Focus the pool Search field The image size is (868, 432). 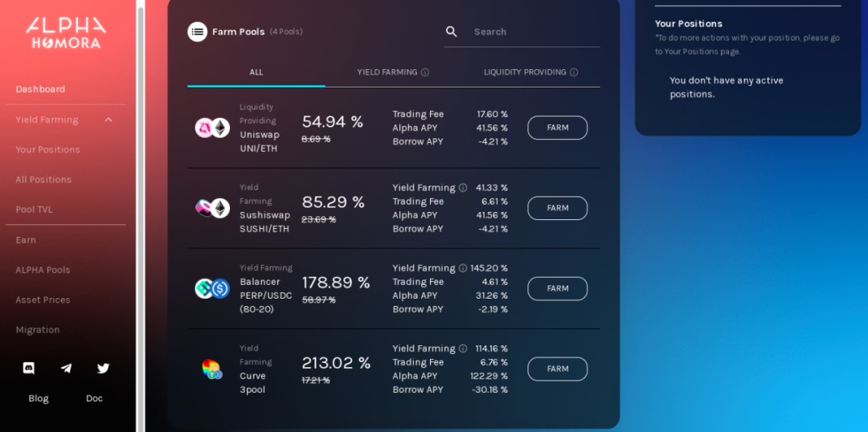(x=522, y=31)
